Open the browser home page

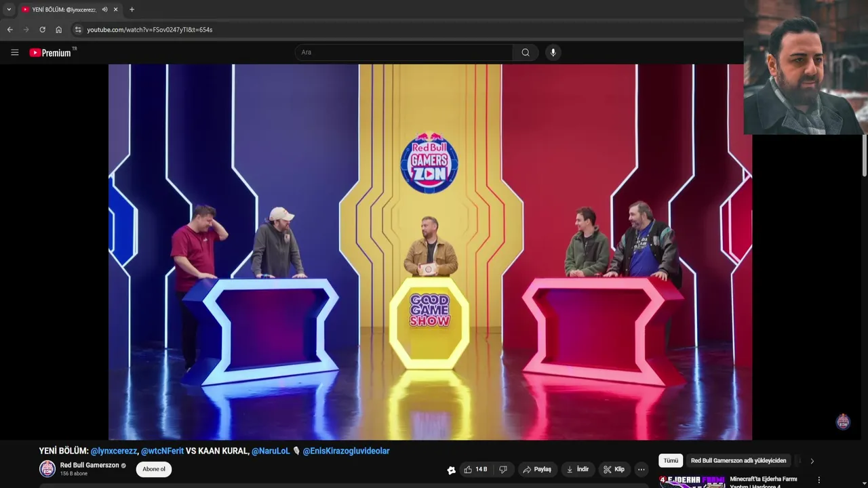point(58,30)
